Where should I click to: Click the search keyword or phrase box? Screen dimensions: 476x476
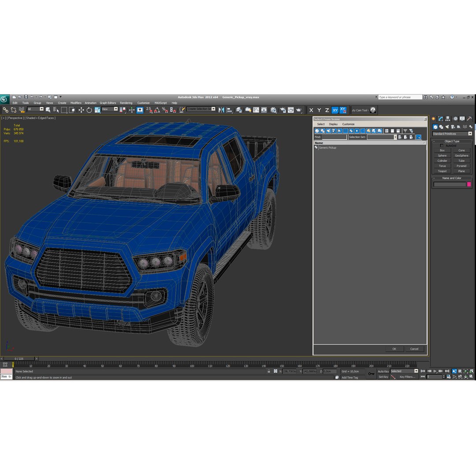(400, 97)
